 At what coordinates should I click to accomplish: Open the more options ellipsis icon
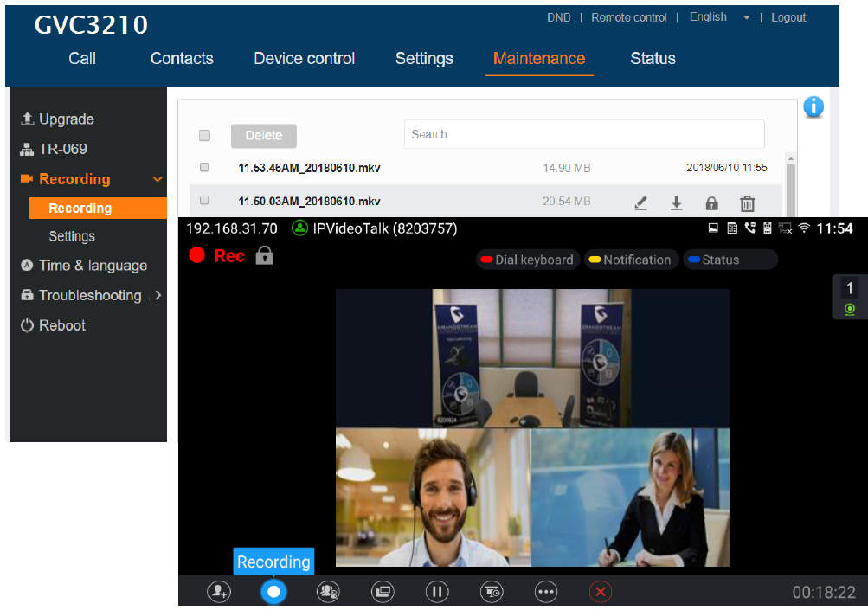click(546, 592)
